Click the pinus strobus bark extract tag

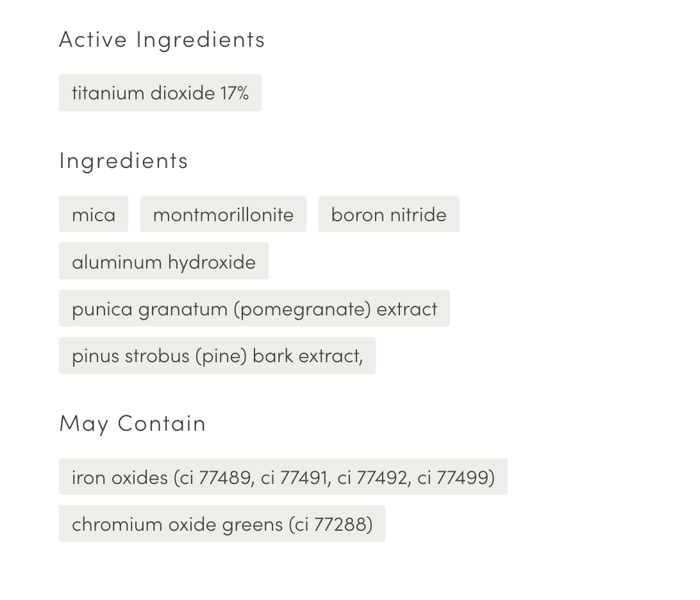click(x=217, y=356)
